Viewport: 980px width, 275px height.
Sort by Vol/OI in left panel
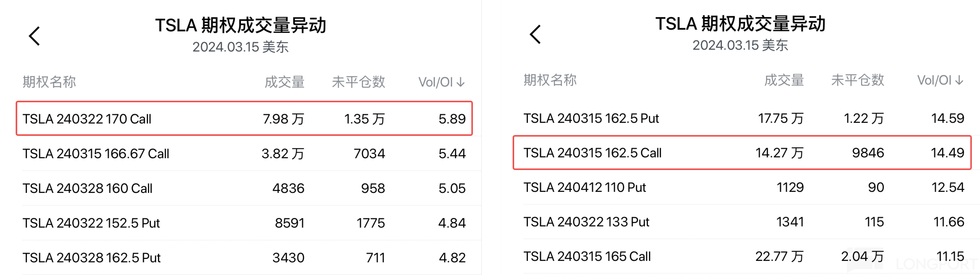point(442,82)
